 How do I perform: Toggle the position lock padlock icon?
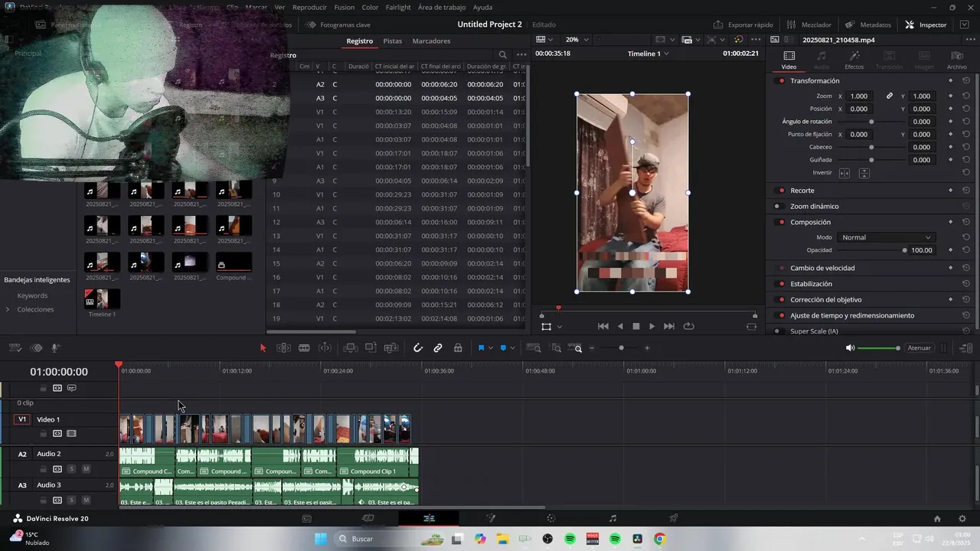point(458,347)
